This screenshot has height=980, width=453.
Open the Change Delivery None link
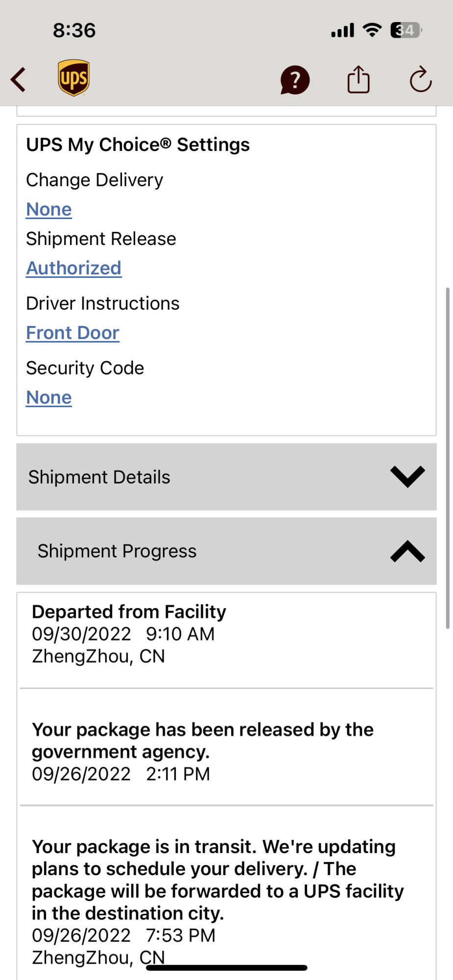49,210
